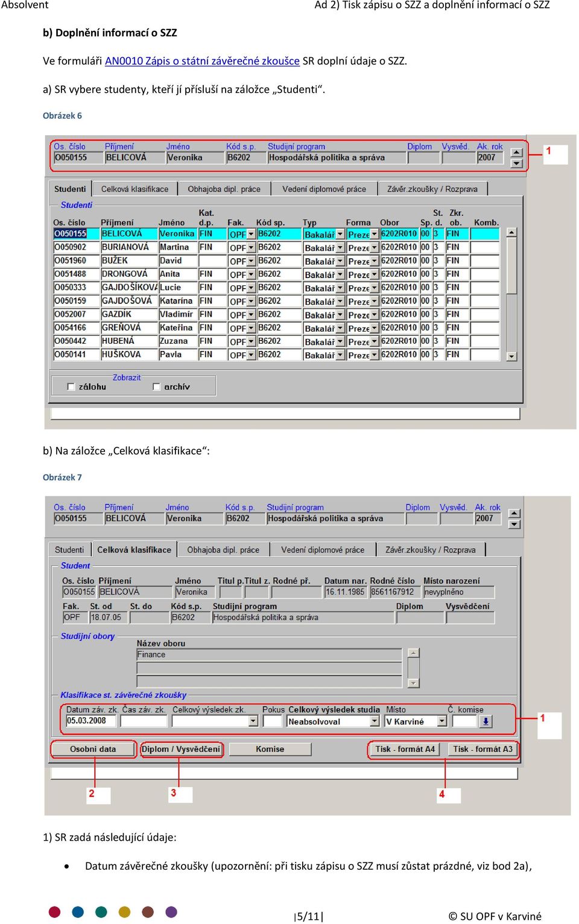This screenshot has height=924, width=579.
Task: Open Fak. dropdown in BELICOVÁ row
Action: 251,234
